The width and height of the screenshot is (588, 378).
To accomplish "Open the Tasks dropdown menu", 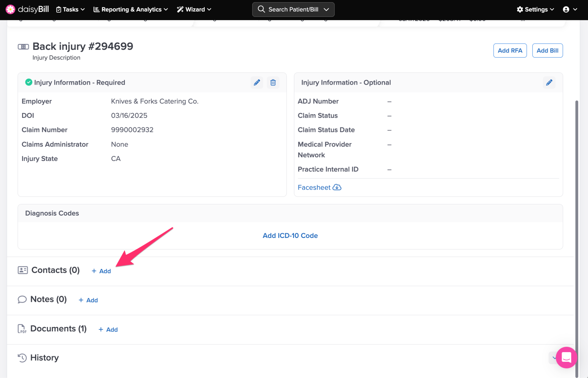I will coord(71,9).
